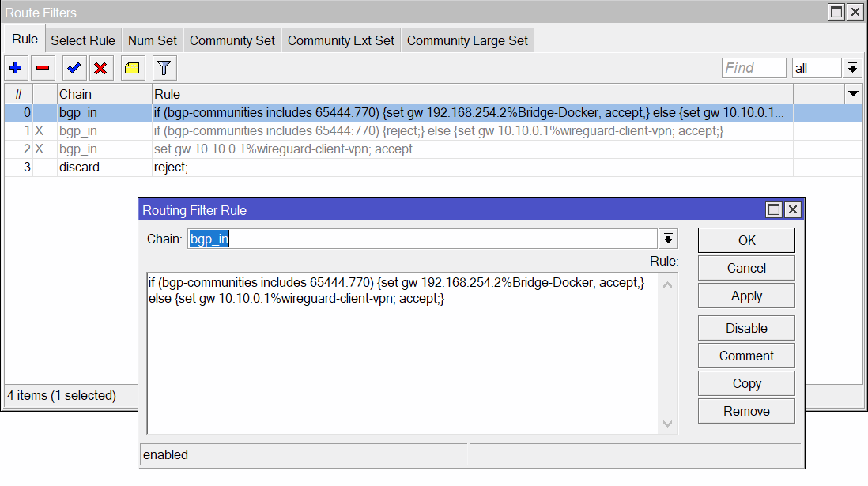The height and width of the screenshot is (486, 868).
Task: Add a new route filter rule
Action: (x=16, y=68)
